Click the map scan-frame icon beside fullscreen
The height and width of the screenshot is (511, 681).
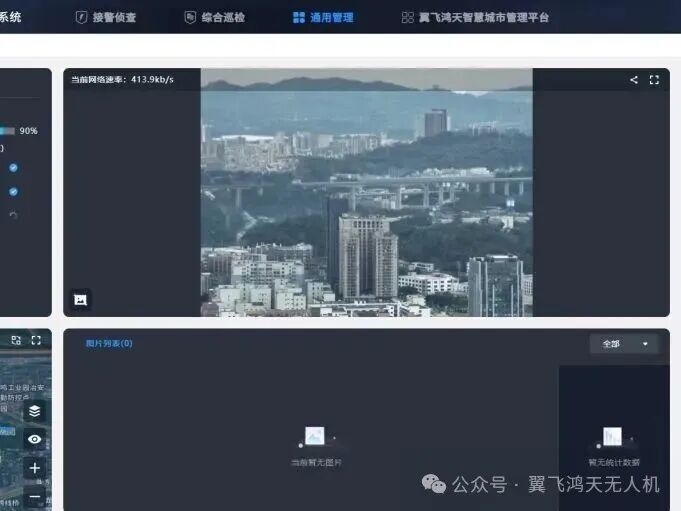[16, 340]
